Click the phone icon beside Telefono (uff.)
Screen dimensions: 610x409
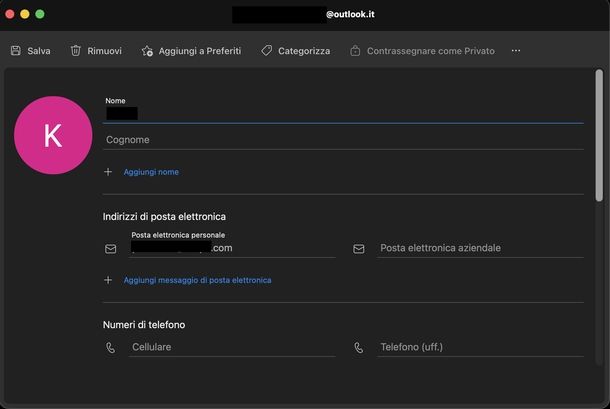click(359, 348)
